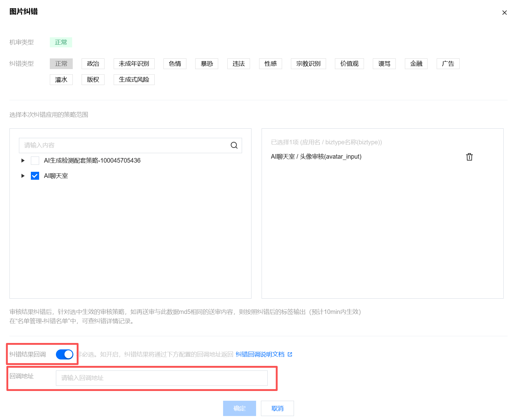This screenshot has height=420, width=514.
Task: Pick the 灌水 correction type
Action: pyautogui.click(x=61, y=79)
